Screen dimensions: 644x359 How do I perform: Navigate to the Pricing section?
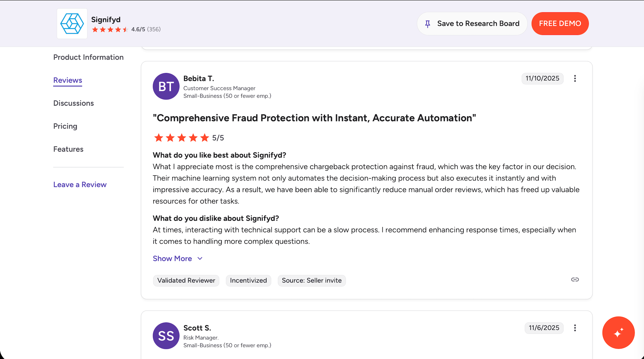(x=65, y=126)
